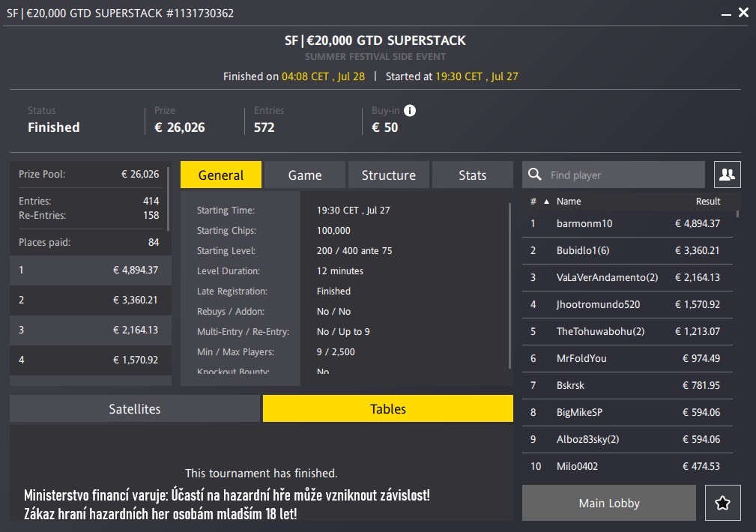756x532 pixels.
Task: Sort the list by Result column
Action: coord(707,202)
